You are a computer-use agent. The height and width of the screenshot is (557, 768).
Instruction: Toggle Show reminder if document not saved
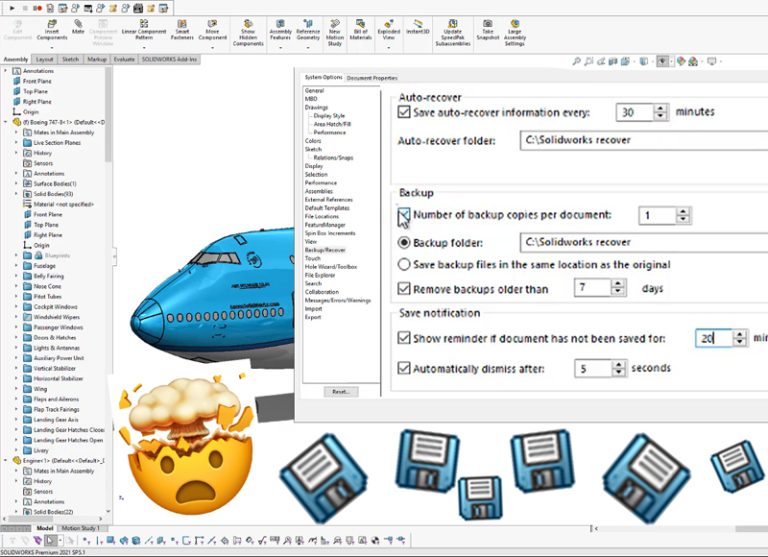(x=404, y=338)
